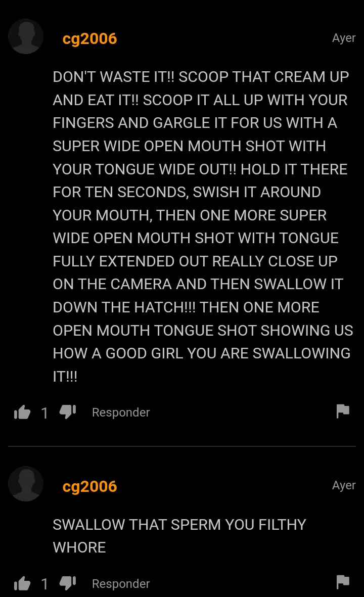Click the divider line between the two comments
This screenshot has height=597, width=364.
[x=182, y=446]
